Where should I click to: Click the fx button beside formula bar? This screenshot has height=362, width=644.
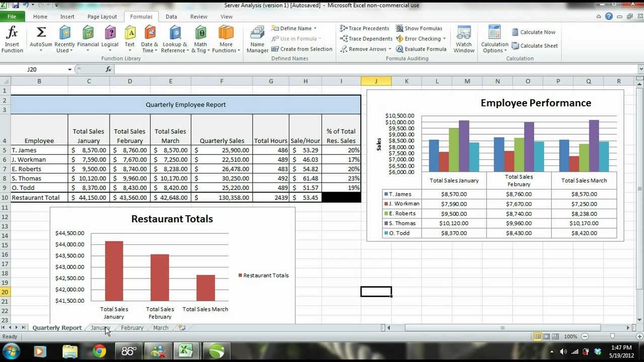(x=108, y=69)
